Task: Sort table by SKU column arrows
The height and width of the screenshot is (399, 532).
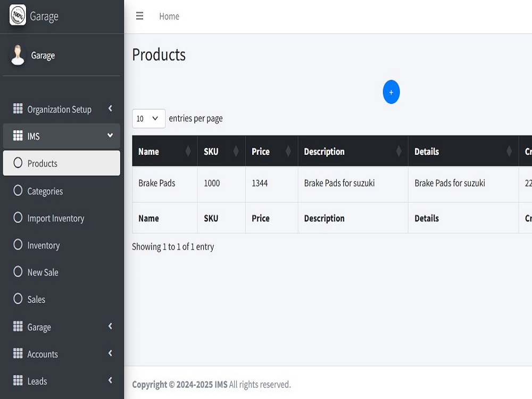Action: [x=236, y=151]
